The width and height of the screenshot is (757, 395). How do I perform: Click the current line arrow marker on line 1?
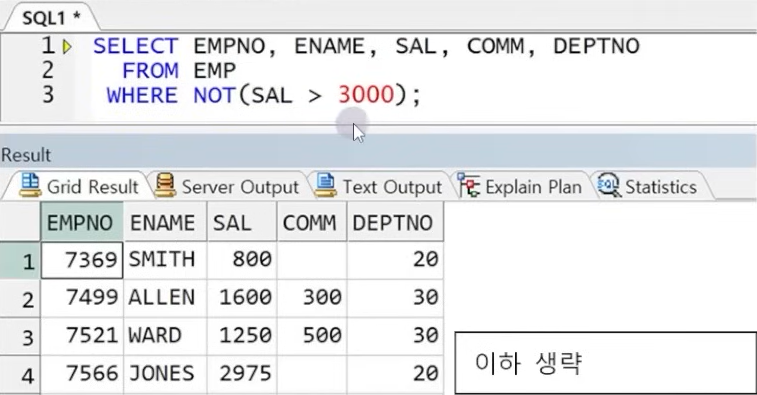click(67, 47)
